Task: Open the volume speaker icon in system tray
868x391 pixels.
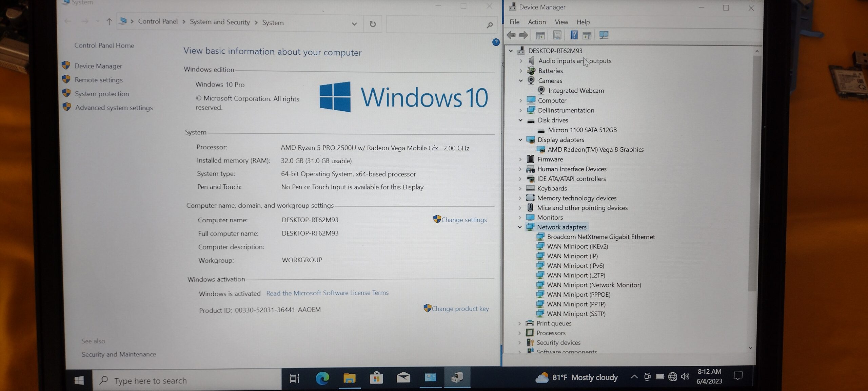Action: point(685,376)
